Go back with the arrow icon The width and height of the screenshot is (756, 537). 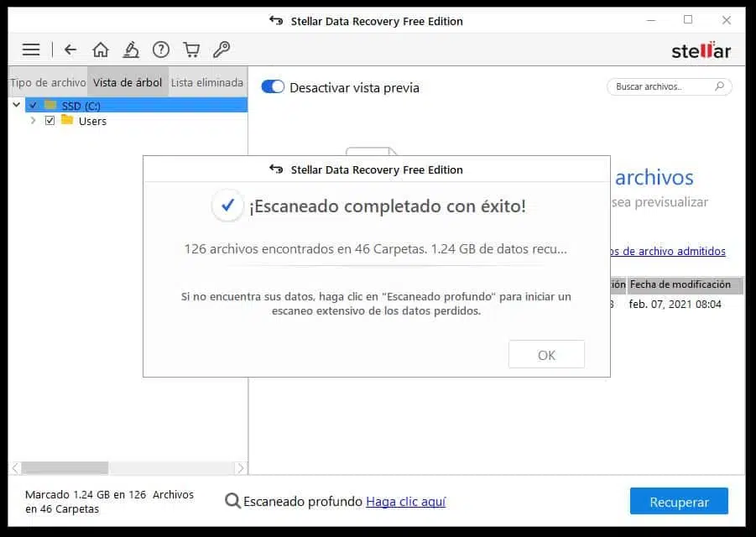point(70,50)
